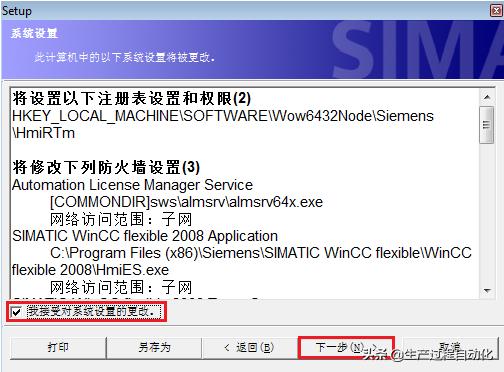
Task: Click the 下一步 (N) next button
Action: coord(346,348)
